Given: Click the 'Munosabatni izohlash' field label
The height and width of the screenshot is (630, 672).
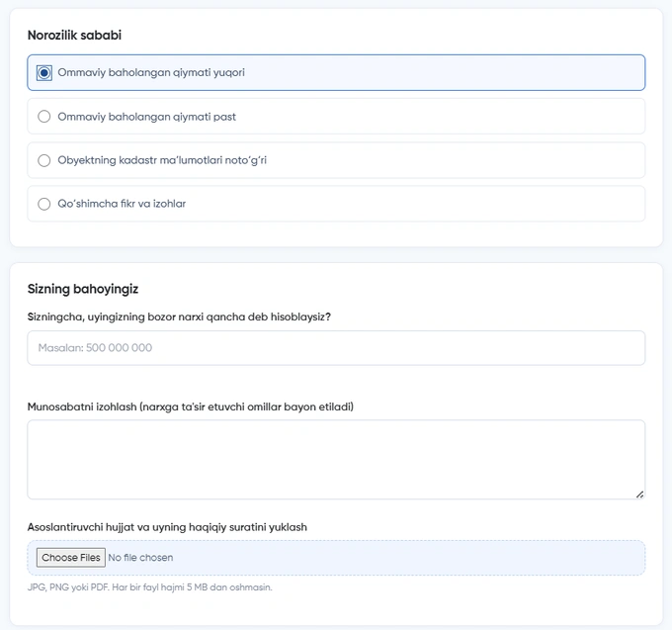Looking at the screenshot, I should point(191,406).
